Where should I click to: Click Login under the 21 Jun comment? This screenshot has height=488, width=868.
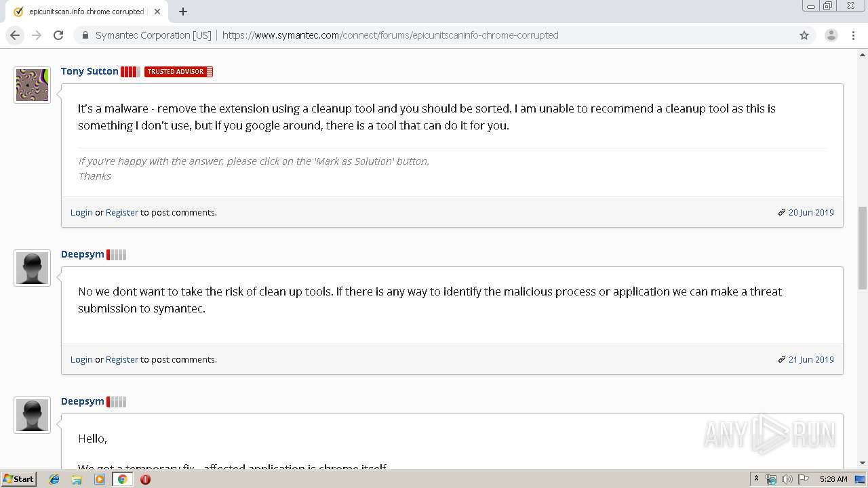[81, 359]
